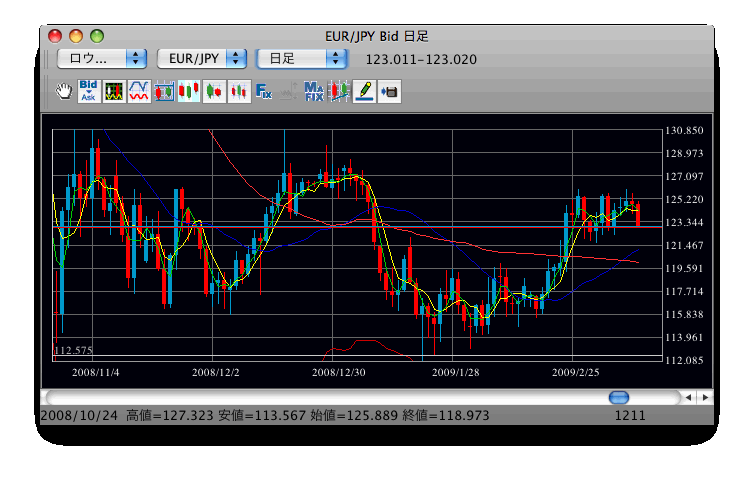Click the save chart disk icon

(389, 91)
